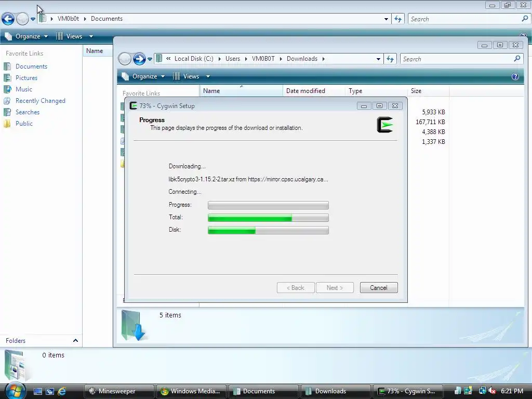532x399 pixels.
Task: Launch Internet Explorer from quick launch
Action: pyautogui.click(x=62, y=391)
